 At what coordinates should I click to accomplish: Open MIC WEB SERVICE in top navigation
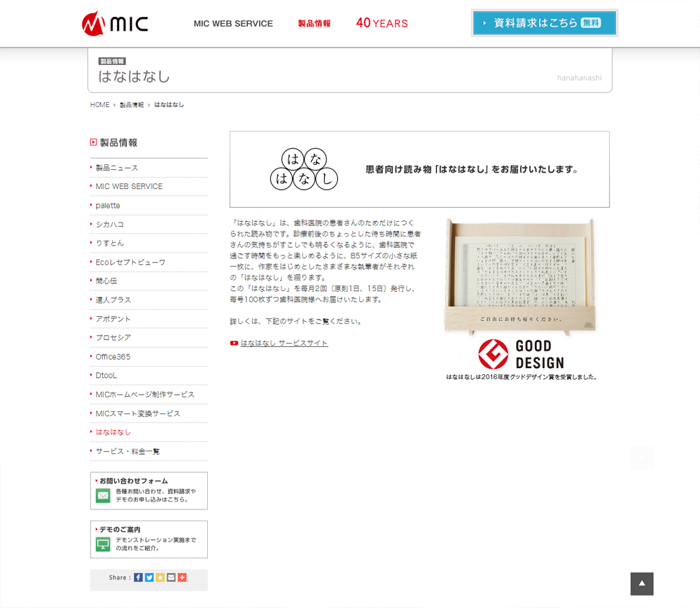click(233, 24)
